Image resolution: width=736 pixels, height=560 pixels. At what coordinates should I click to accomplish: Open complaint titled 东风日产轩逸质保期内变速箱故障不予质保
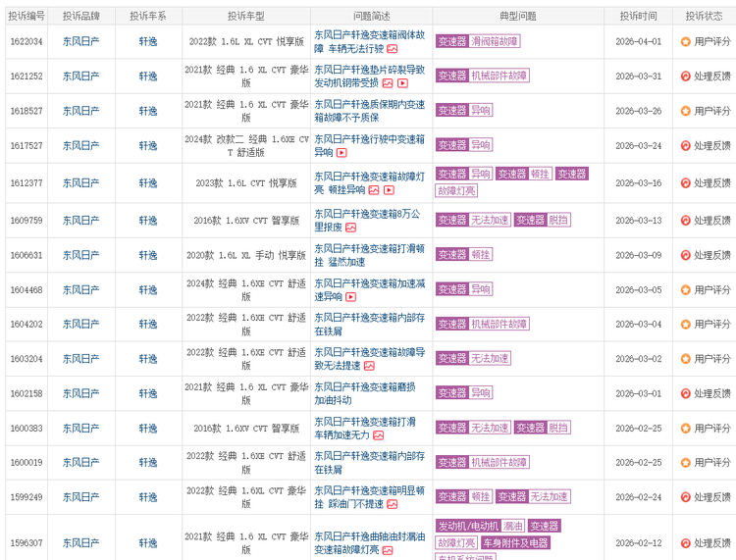pos(370,111)
